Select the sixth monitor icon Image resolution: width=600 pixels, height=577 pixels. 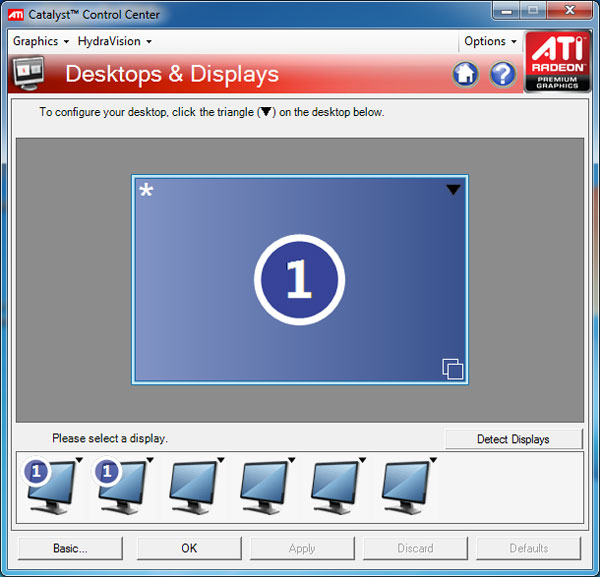405,487
